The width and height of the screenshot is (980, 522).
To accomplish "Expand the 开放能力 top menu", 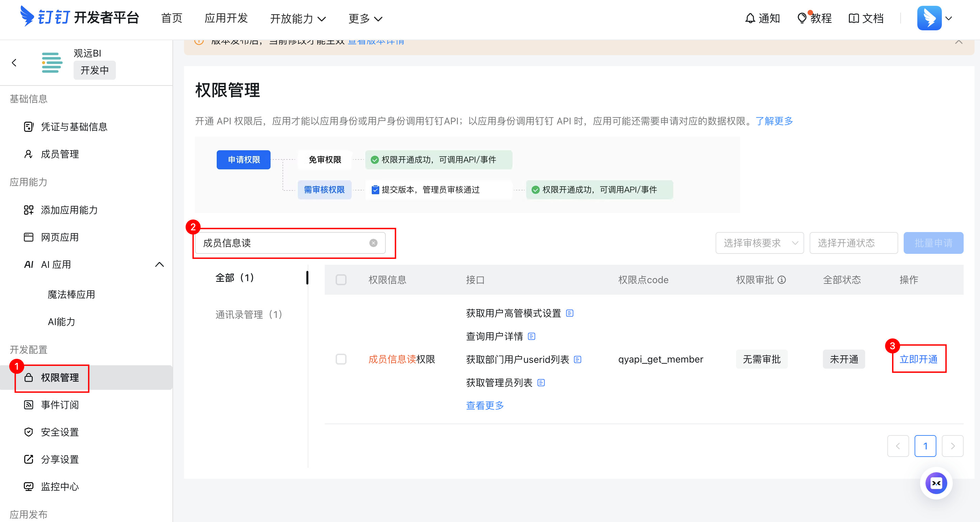I will point(298,18).
